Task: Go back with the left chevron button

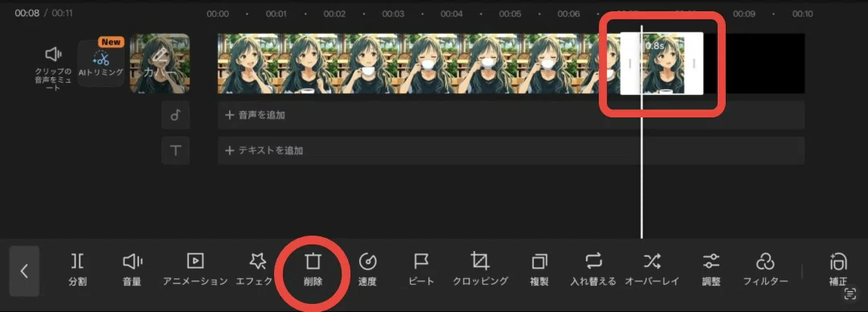Action: (24, 271)
